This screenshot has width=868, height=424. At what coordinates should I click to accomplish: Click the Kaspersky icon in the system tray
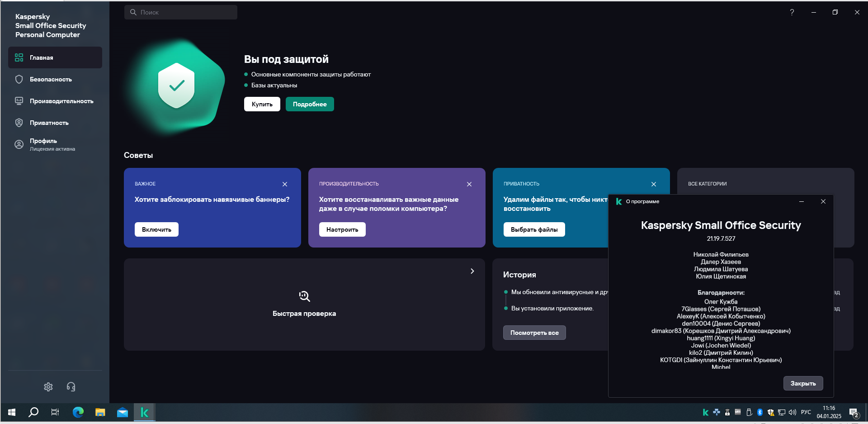706,412
